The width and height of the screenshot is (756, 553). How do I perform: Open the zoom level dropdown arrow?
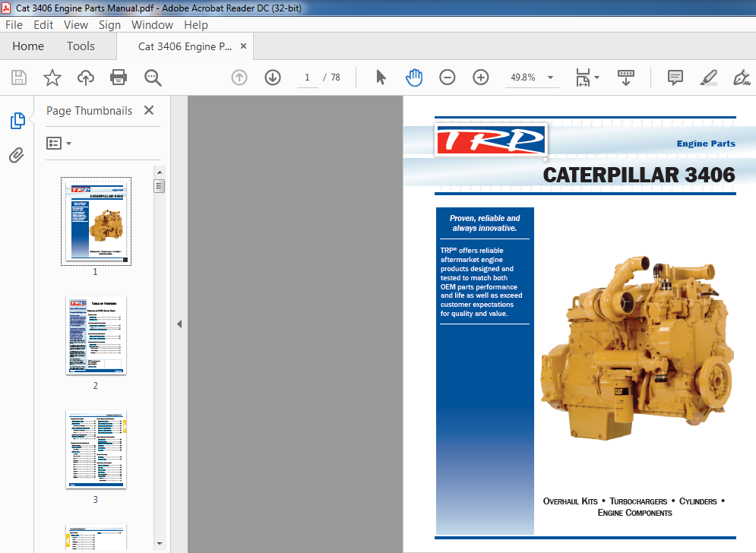(x=550, y=77)
